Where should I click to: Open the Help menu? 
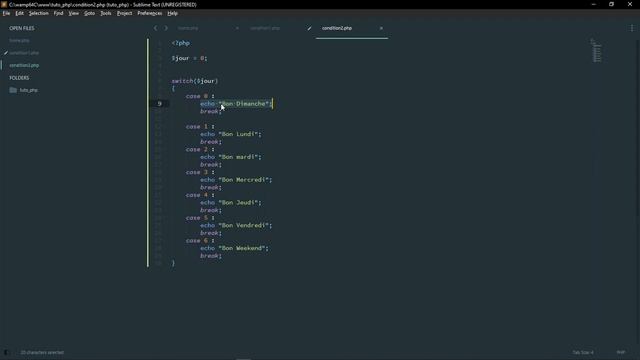click(172, 13)
